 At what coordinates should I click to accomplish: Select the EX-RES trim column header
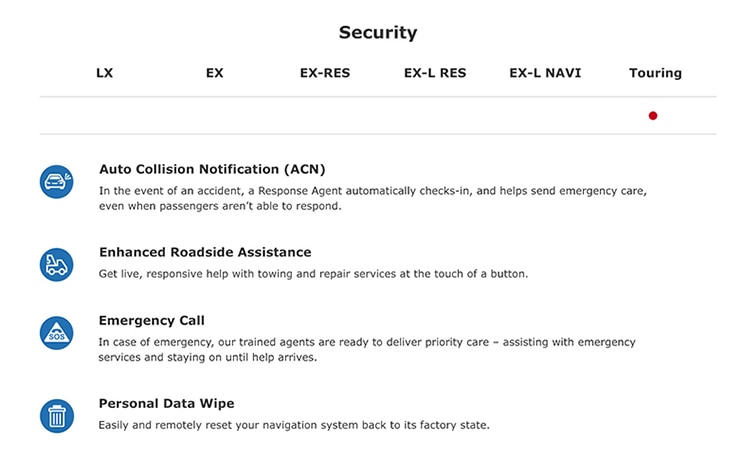point(325,73)
